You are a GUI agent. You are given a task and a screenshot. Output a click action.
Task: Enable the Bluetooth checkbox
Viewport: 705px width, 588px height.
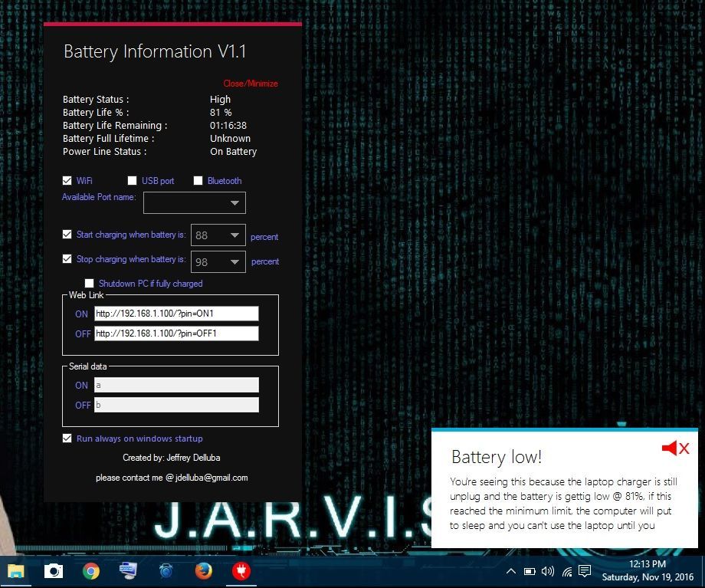click(198, 180)
